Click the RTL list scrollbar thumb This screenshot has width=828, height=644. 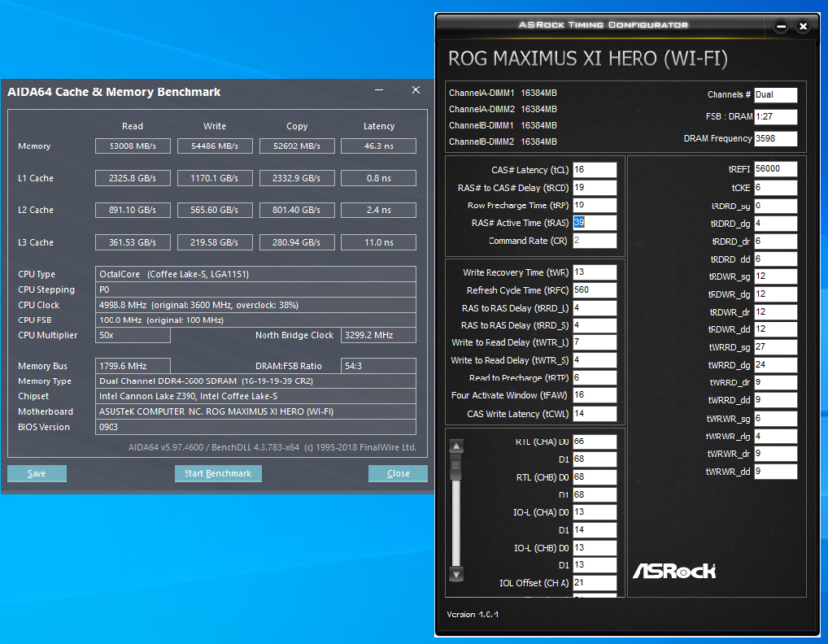tap(456, 468)
